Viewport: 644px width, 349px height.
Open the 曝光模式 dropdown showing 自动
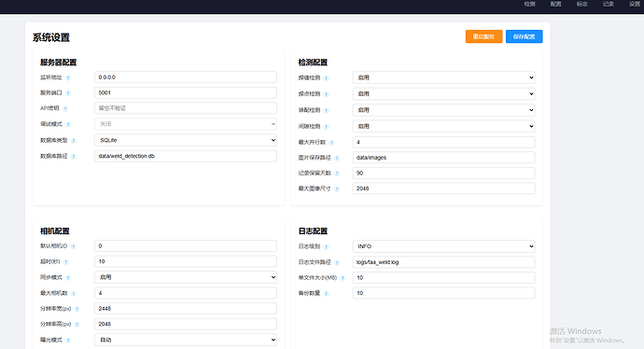pyautogui.click(x=186, y=340)
